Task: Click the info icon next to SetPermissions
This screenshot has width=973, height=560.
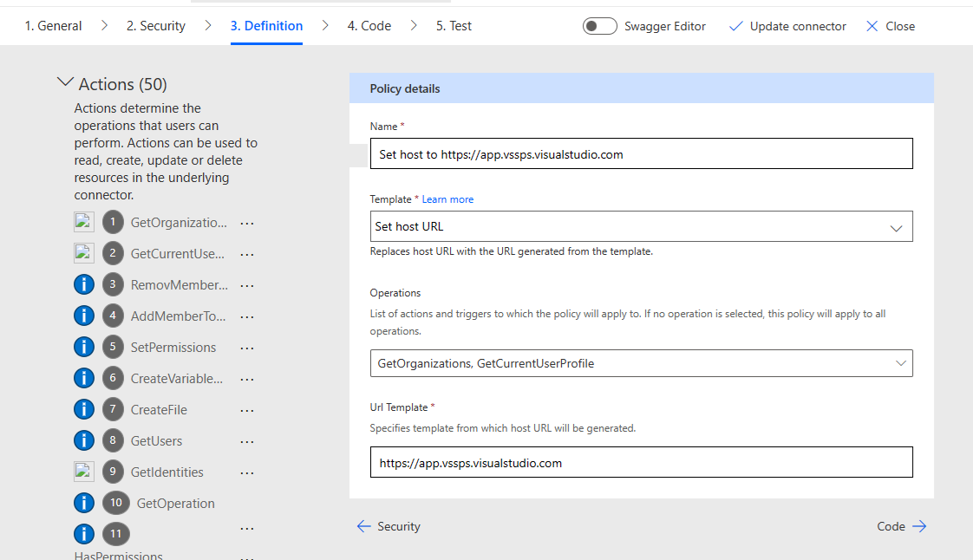Action: click(84, 347)
